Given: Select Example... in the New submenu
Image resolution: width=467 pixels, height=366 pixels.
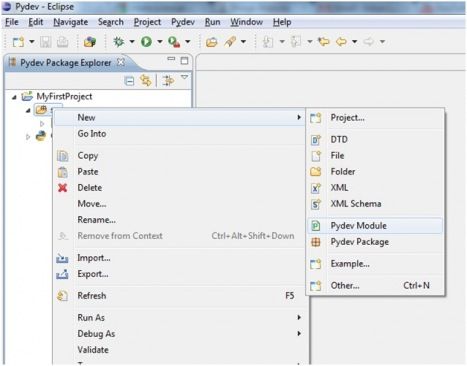Looking at the screenshot, I should pos(375,264).
